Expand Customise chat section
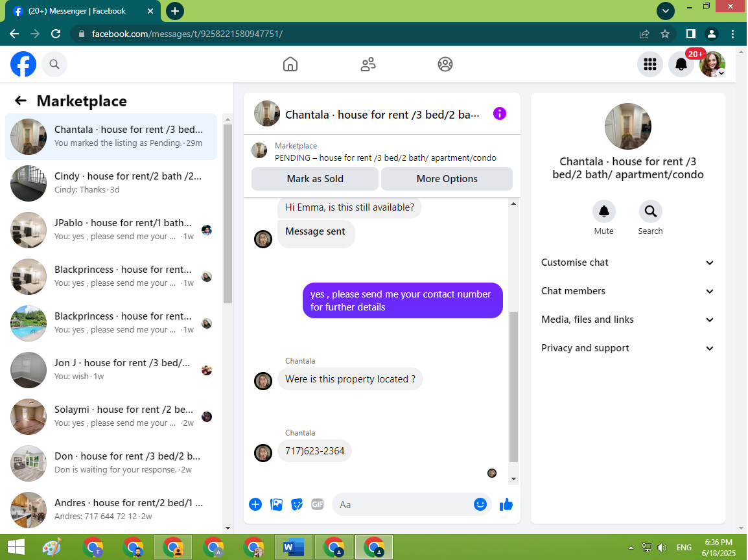The height and width of the screenshot is (560, 748). (627, 262)
